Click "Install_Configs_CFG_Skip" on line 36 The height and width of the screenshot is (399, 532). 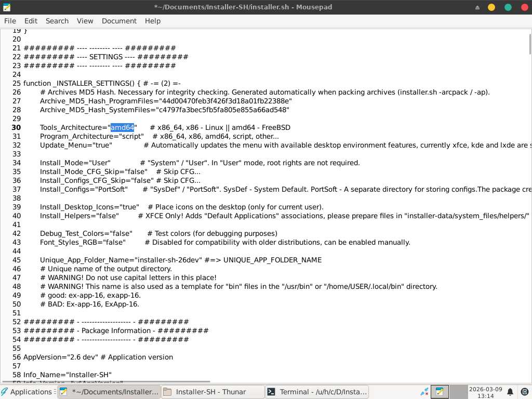pyautogui.click(x=84, y=180)
